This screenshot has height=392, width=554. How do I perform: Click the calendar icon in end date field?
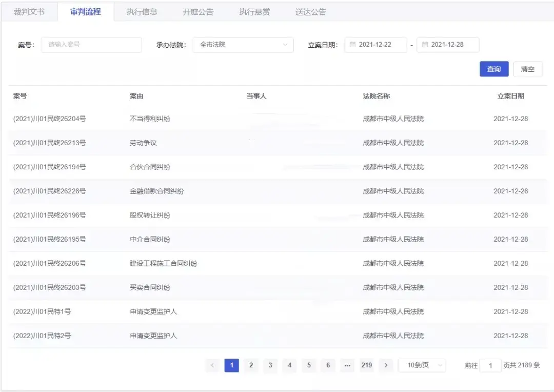pyautogui.click(x=425, y=45)
